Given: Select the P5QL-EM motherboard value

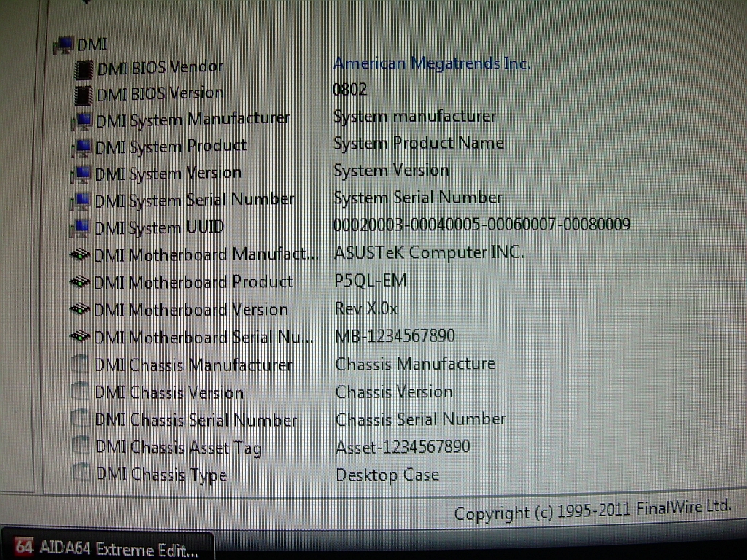Looking at the screenshot, I should pos(371,281).
